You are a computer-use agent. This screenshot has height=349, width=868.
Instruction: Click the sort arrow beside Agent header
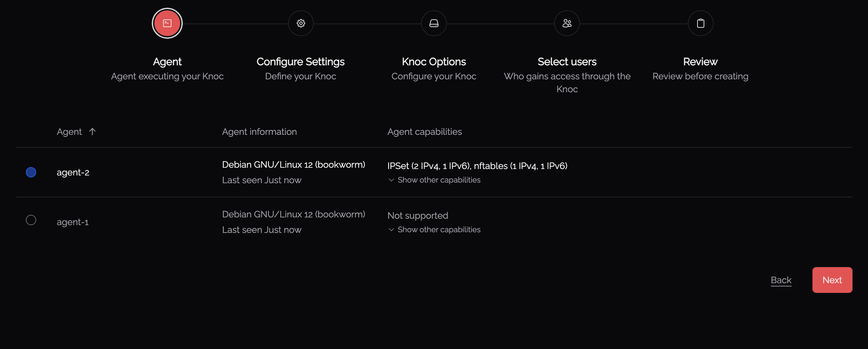click(x=92, y=132)
